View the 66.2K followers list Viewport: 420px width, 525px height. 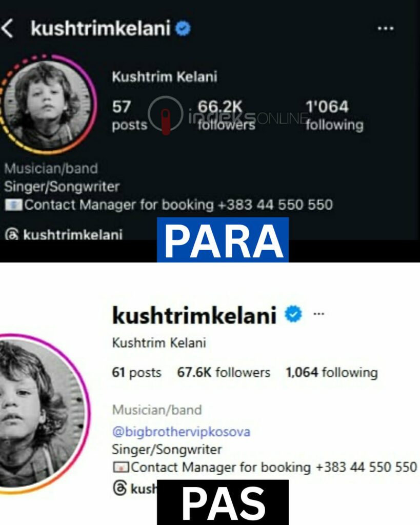tap(225, 115)
